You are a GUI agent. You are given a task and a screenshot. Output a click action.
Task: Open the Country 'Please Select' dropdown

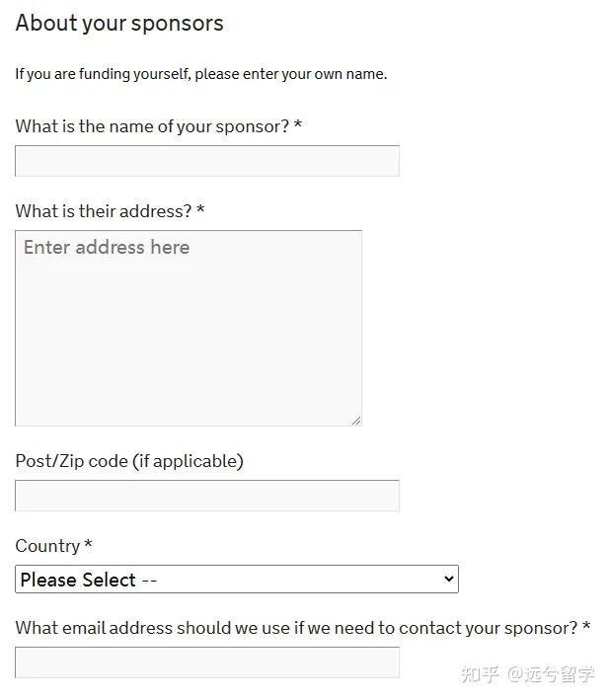pyautogui.click(x=236, y=580)
